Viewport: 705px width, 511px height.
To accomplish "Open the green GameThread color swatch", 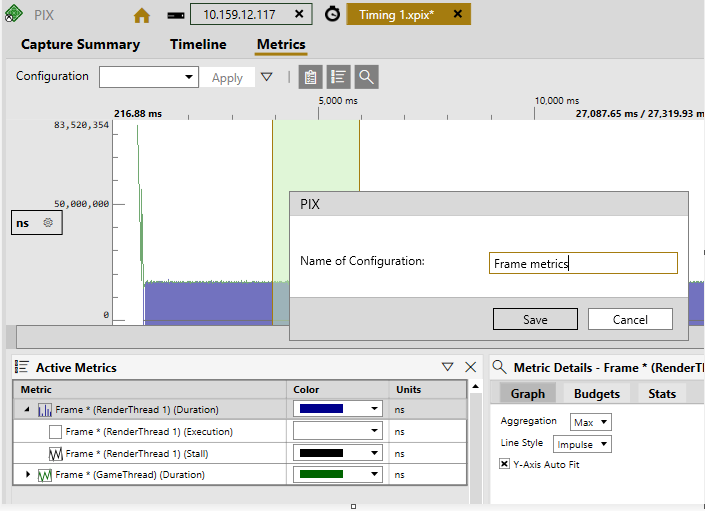I will tap(338, 474).
